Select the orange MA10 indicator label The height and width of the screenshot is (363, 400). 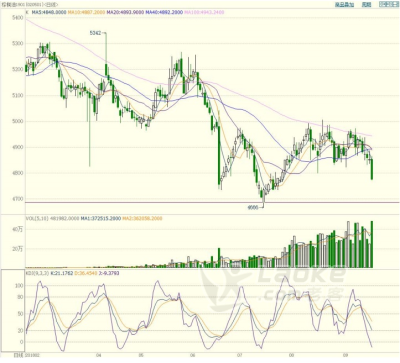pos(86,12)
